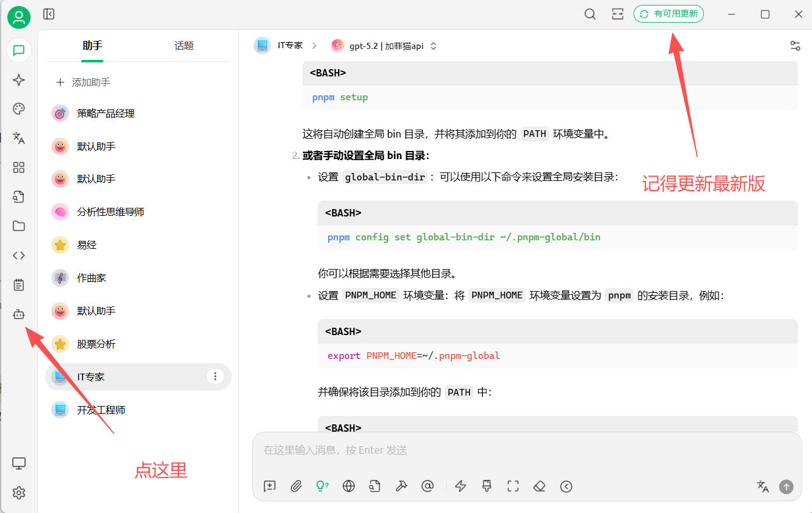The image size is (812, 513).
Task: Enable web search with the globe icon
Action: pos(348,486)
